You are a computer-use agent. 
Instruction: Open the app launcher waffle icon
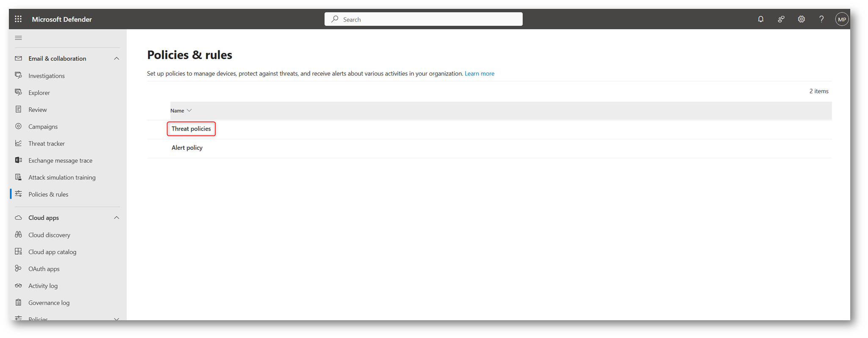[x=18, y=19]
